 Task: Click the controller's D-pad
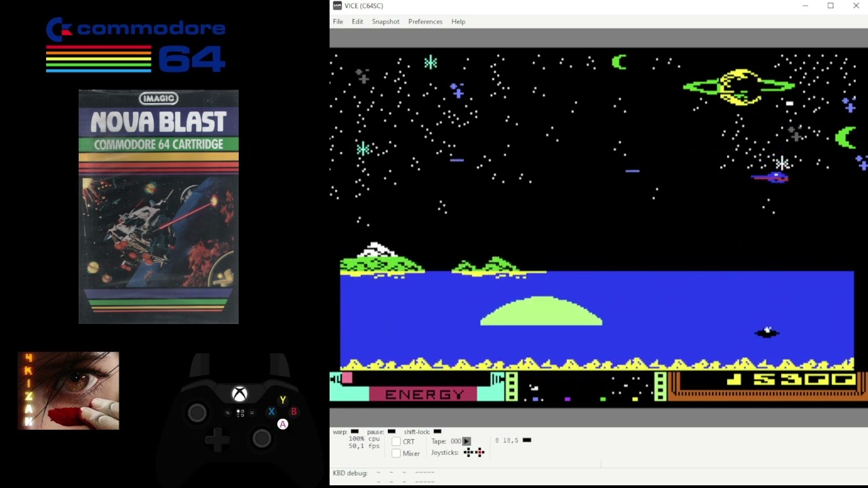pos(218,439)
